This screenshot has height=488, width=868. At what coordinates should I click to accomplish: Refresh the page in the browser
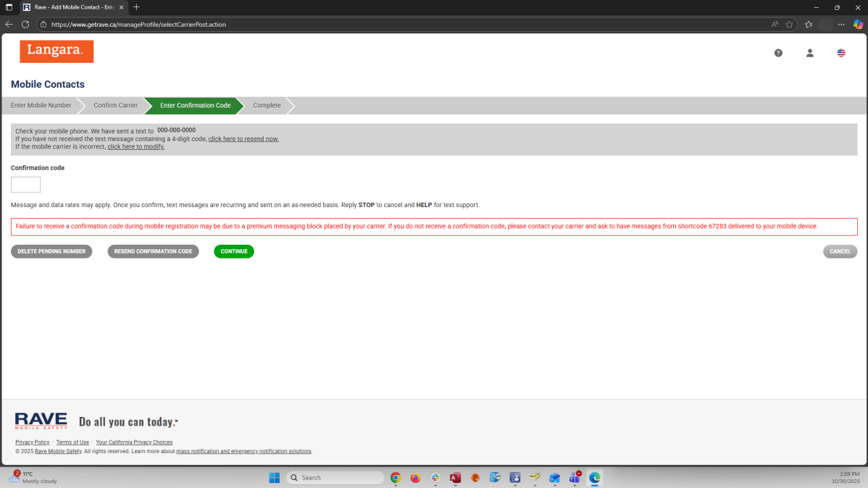tap(25, 24)
